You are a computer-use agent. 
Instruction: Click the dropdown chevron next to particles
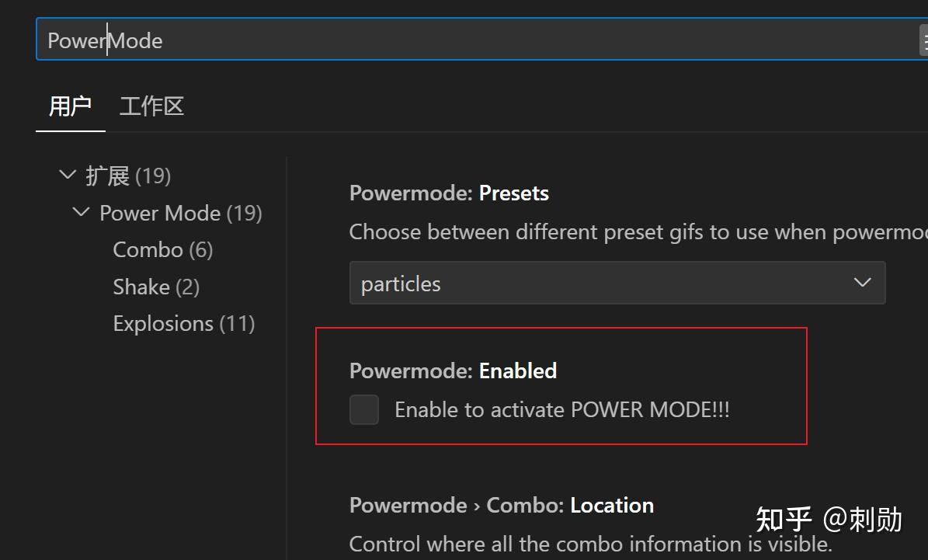click(862, 283)
